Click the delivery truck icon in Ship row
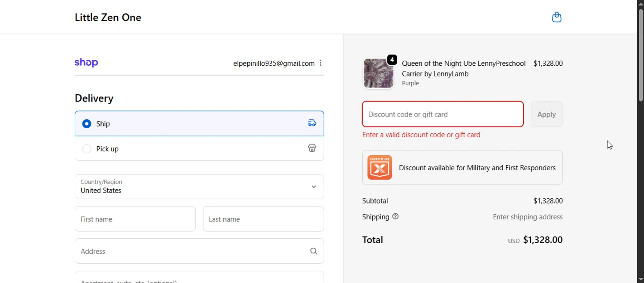Viewport: 644px width, 283px height. pyautogui.click(x=312, y=123)
